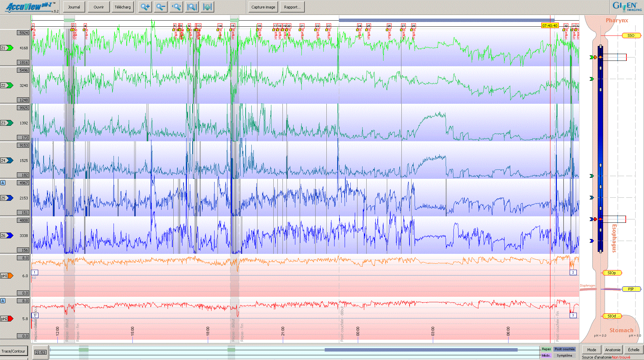The image size is (644, 360).
Task: Toggle the A auto-scale box above pH2
Action: (x=3, y=301)
